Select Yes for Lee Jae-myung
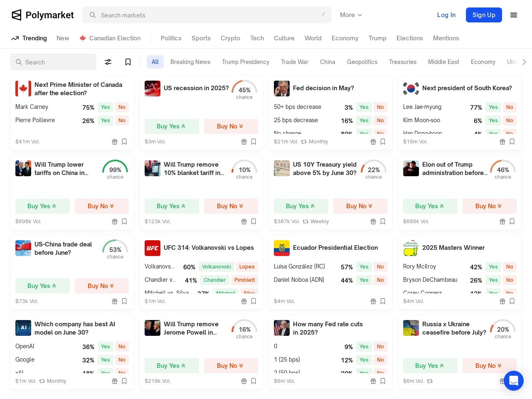Viewport: 532px width, 399px height. (493, 107)
